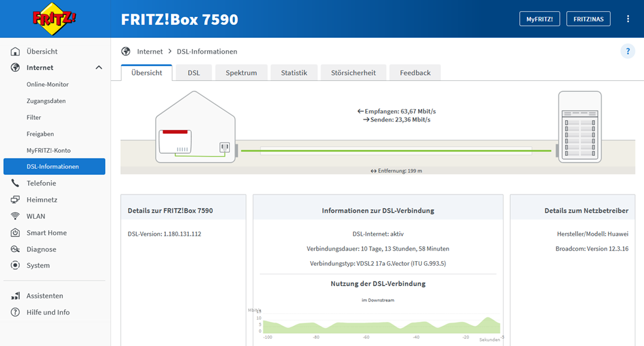Click the Verbindungsdauer value text
The height and width of the screenshot is (346, 644).
pos(378,249)
